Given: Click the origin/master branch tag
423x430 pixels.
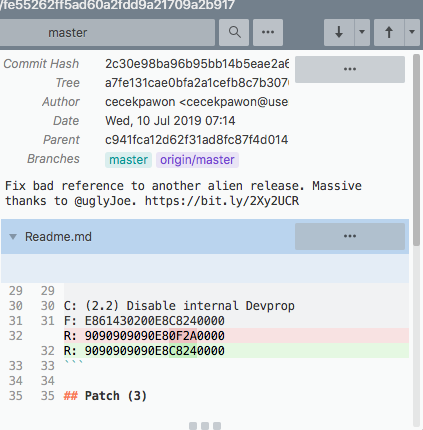Looking at the screenshot, I should pos(197,160).
